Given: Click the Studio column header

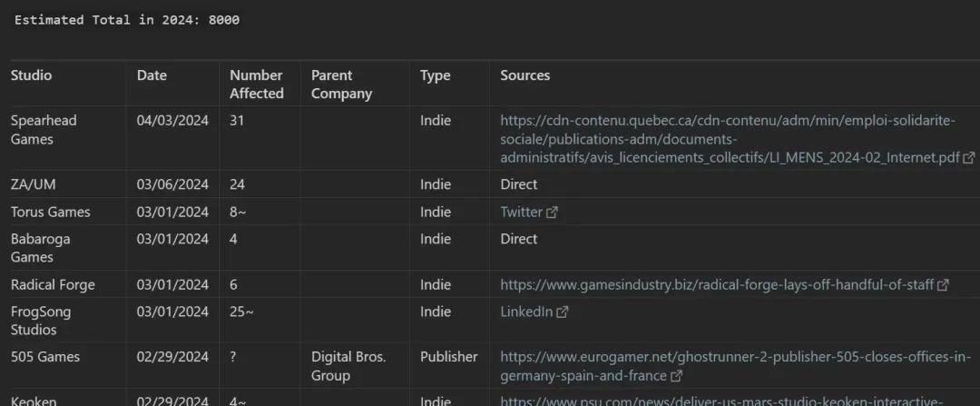Looking at the screenshot, I should pyautogui.click(x=31, y=75).
